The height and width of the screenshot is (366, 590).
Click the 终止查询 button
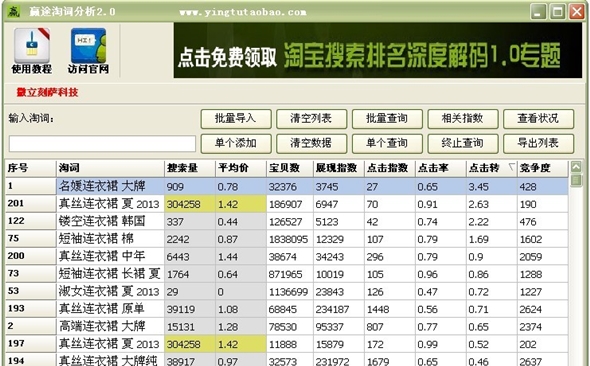pyautogui.click(x=463, y=144)
